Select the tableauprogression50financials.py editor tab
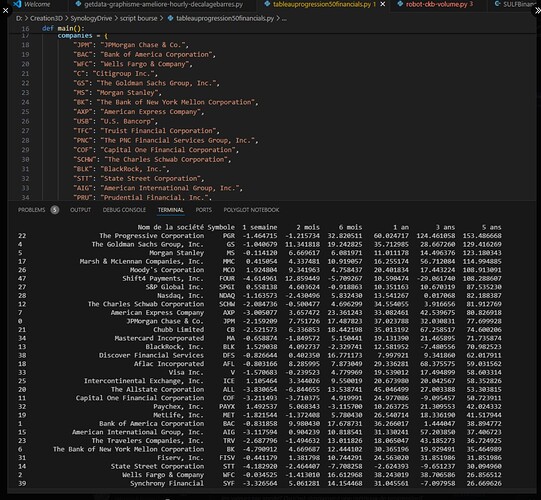 (322, 4)
